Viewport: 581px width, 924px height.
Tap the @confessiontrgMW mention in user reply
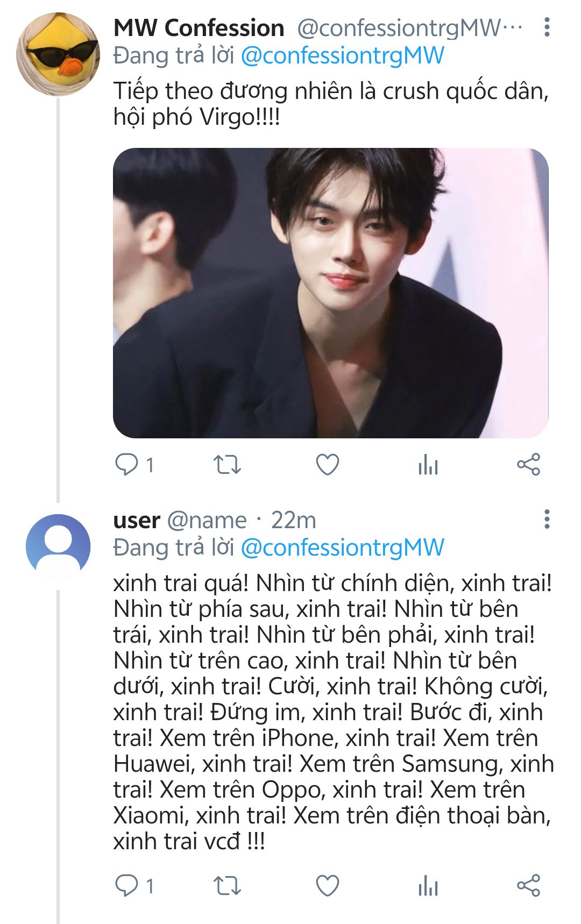[x=342, y=548]
